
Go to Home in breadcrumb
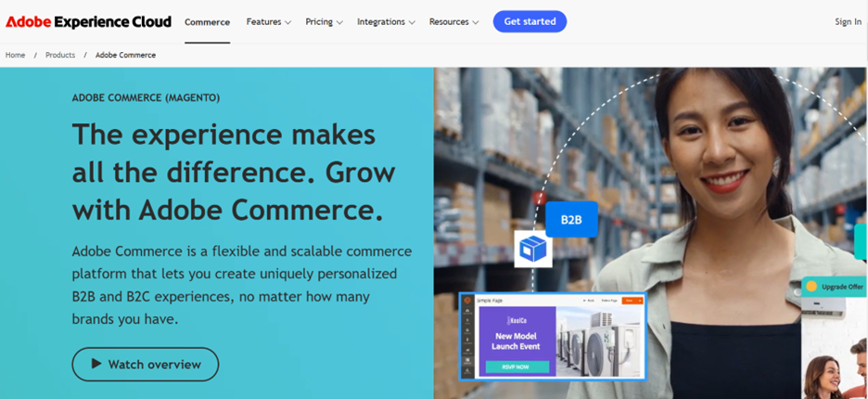click(15, 55)
